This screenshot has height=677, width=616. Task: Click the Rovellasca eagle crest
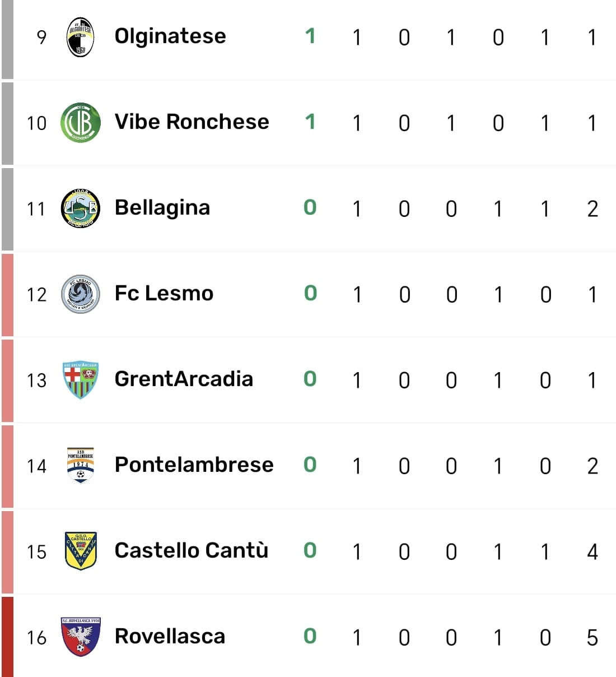coord(80,637)
